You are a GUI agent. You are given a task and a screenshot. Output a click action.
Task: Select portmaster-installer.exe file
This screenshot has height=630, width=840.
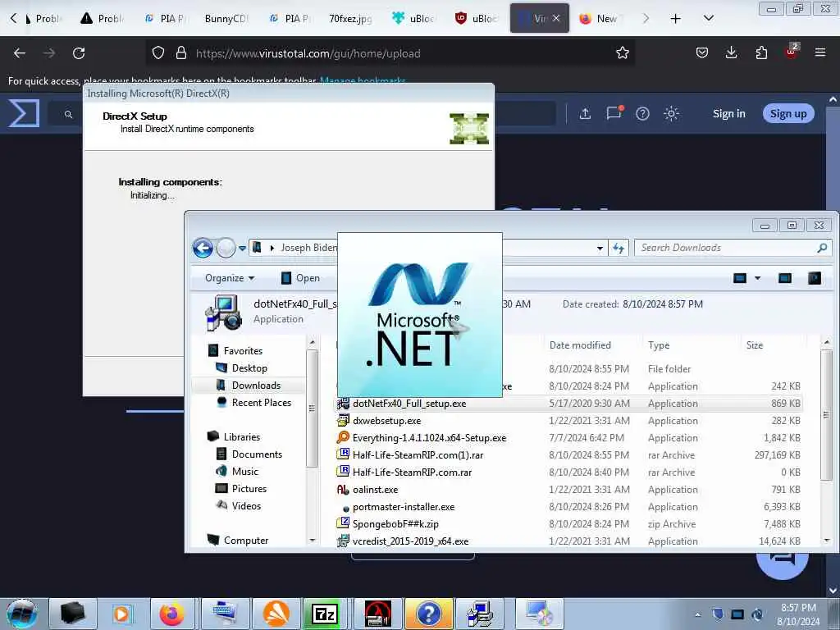click(569, 507)
